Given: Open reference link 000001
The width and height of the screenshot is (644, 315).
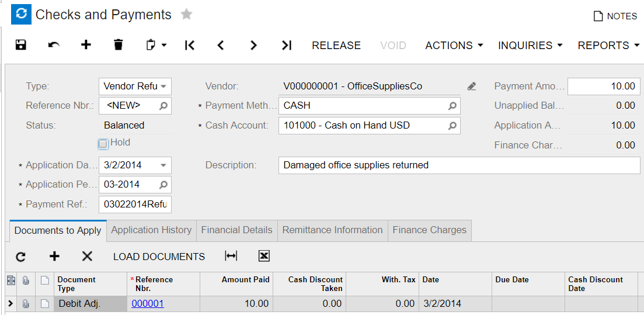Looking at the screenshot, I should [148, 304].
